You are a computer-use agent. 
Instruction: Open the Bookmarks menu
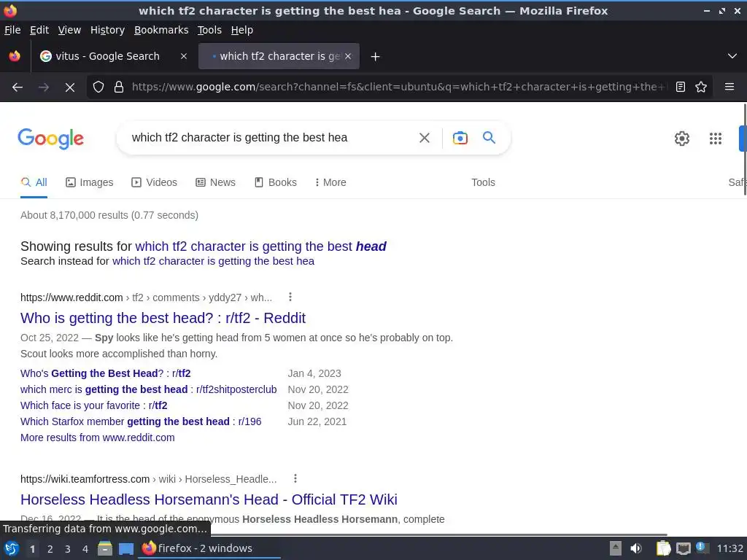point(161,30)
